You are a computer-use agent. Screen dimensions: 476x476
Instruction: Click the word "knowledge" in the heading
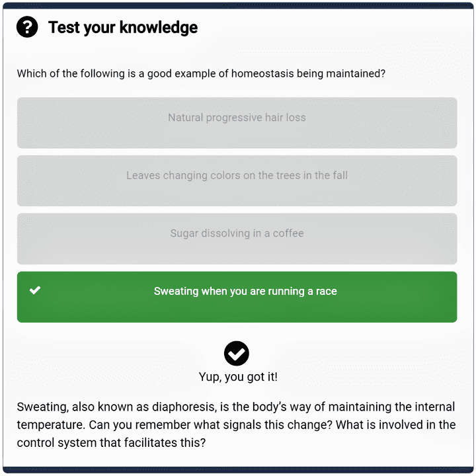(x=161, y=27)
